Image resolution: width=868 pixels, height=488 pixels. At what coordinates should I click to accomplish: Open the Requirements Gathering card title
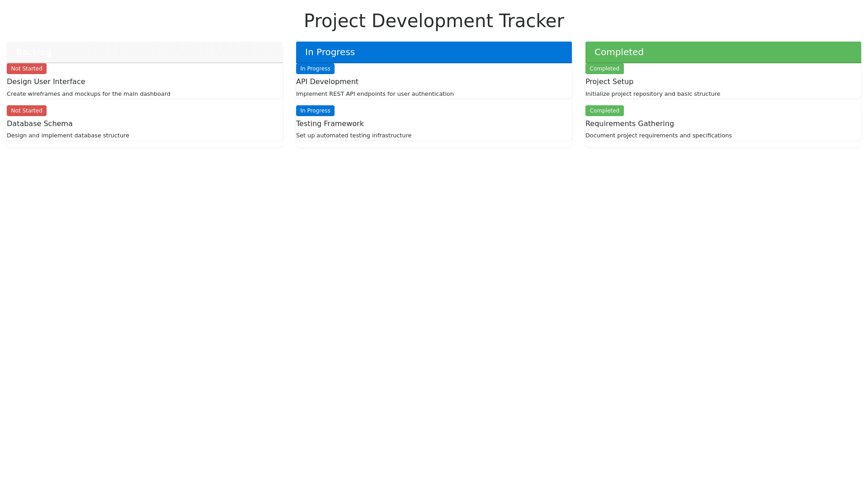click(x=629, y=124)
